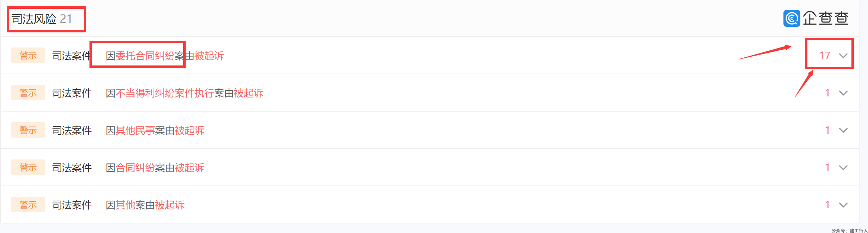Expand the 委托合同纠纷 row chevron

(843, 56)
